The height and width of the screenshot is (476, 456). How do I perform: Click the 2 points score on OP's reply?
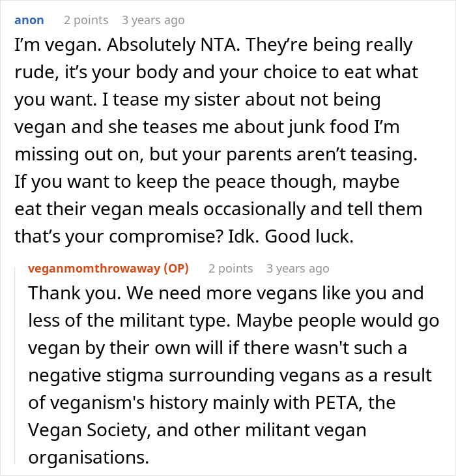[231, 269]
